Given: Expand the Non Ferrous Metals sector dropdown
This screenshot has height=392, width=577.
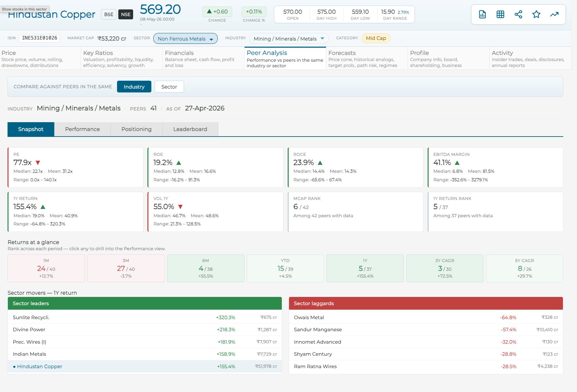Looking at the screenshot, I should click(185, 39).
